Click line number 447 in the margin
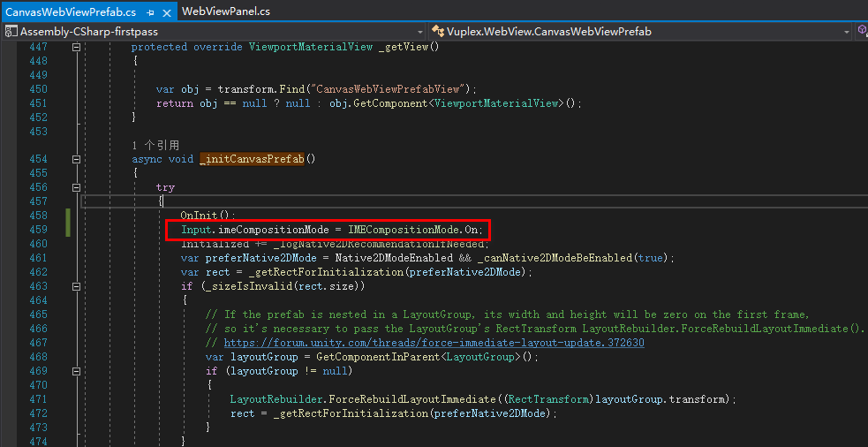Screen dimensions: 868x447 click(x=38, y=47)
